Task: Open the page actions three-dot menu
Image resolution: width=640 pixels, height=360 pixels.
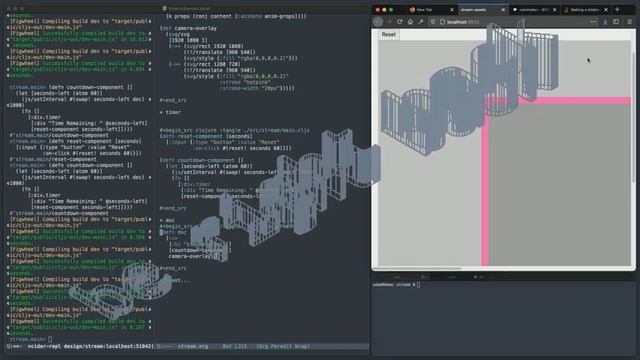Action: pyautogui.click(x=593, y=22)
